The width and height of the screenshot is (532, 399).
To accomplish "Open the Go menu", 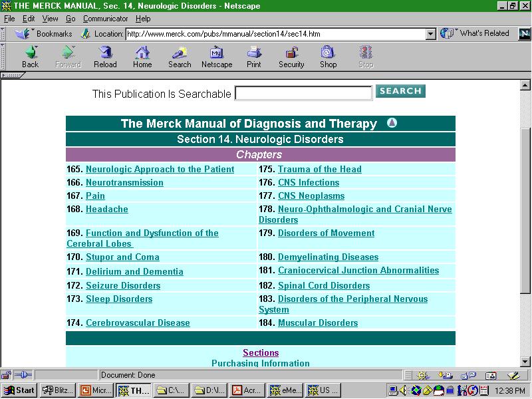I will coord(70,19).
